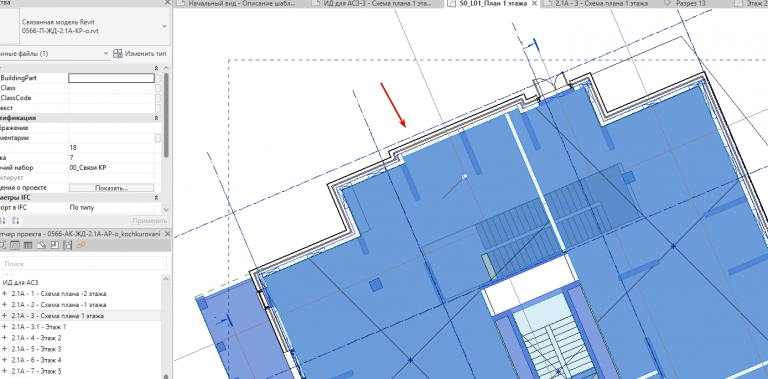Toggle the ClassCode row checkbox
Screen dimensions: 768x379
(x=158, y=98)
